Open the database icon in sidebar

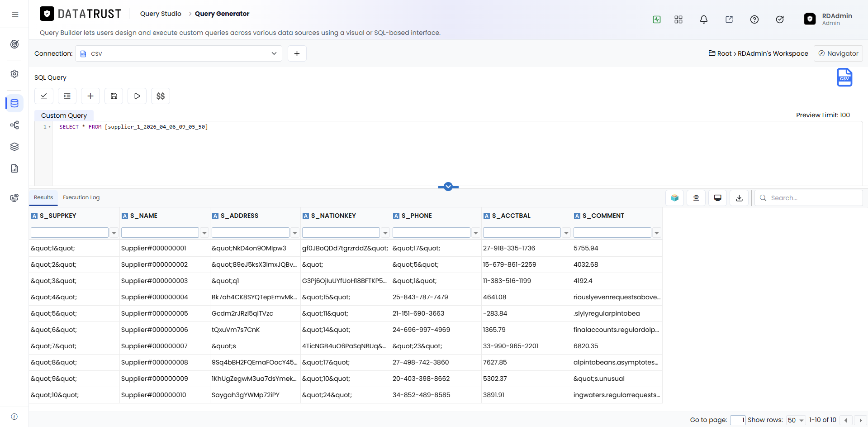click(14, 103)
